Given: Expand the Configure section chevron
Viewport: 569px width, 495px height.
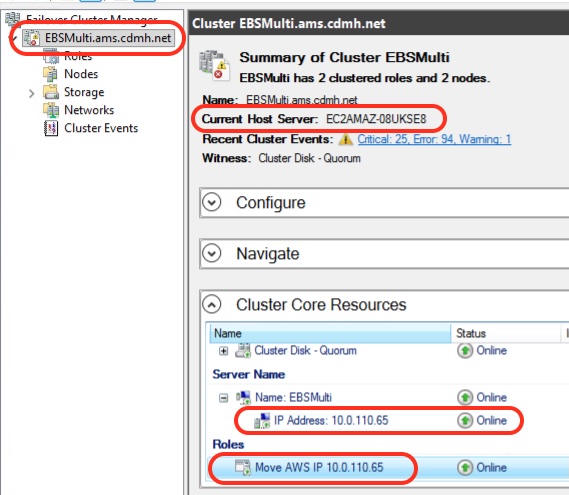Looking at the screenshot, I should [x=212, y=202].
